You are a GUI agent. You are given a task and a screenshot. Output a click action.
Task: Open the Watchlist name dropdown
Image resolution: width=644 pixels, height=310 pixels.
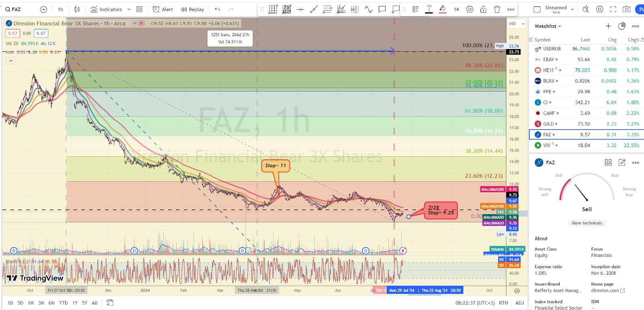pyautogui.click(x=548, y=26)
